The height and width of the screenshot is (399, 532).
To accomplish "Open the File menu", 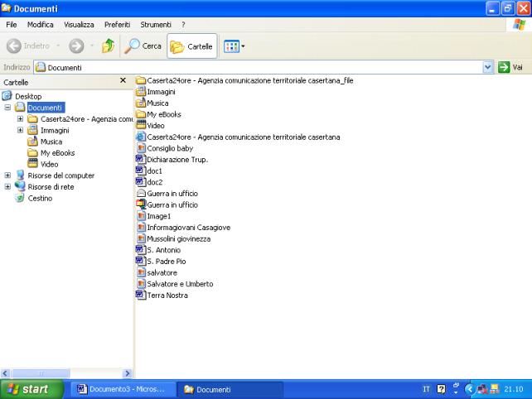I will click(x=12, y=25).
